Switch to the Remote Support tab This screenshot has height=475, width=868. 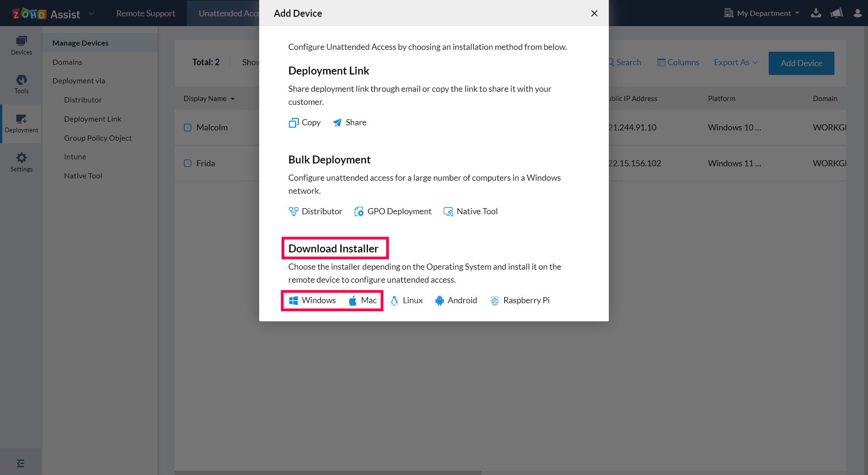coord(145,13)
